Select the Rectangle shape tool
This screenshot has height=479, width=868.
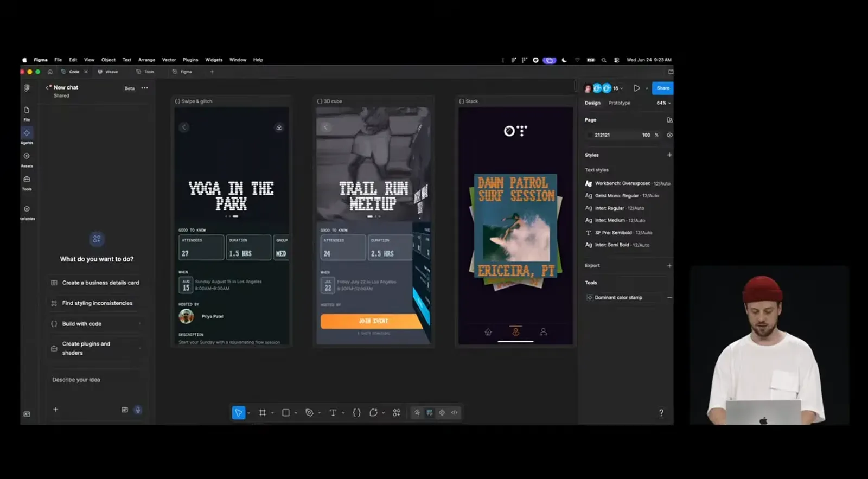click(x=286, y=413)
